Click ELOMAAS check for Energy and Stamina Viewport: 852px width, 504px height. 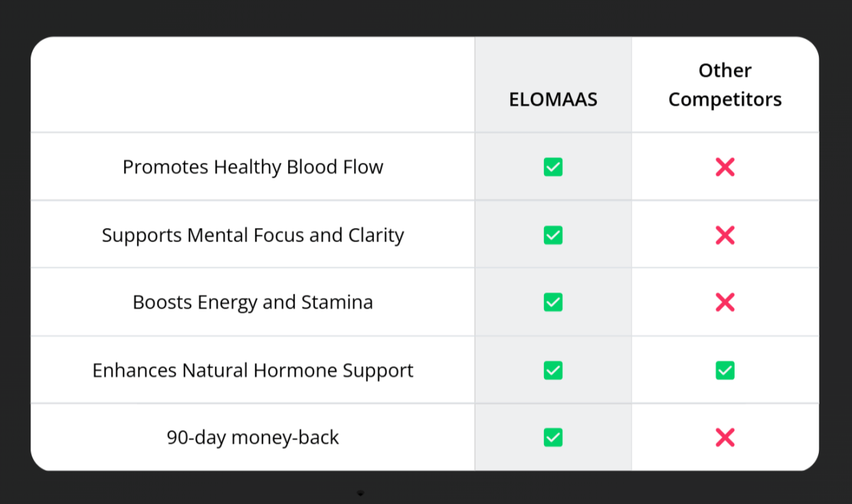coord(553,302)
